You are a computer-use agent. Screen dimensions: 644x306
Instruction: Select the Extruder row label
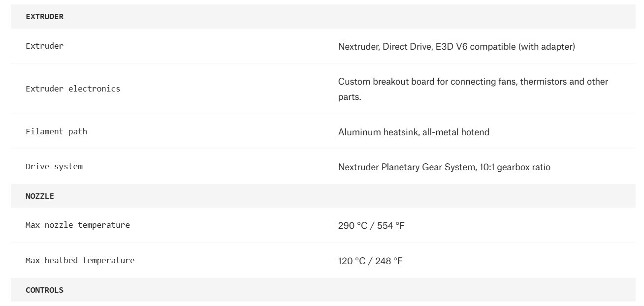[44, 46]
